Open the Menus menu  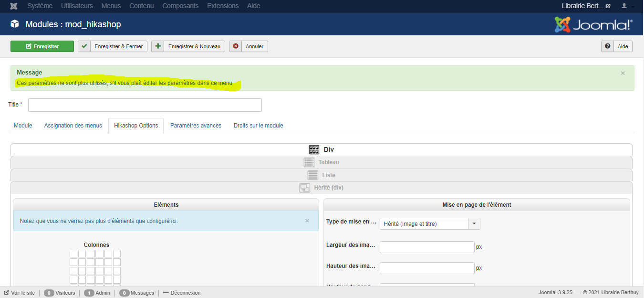pos(111,6)
